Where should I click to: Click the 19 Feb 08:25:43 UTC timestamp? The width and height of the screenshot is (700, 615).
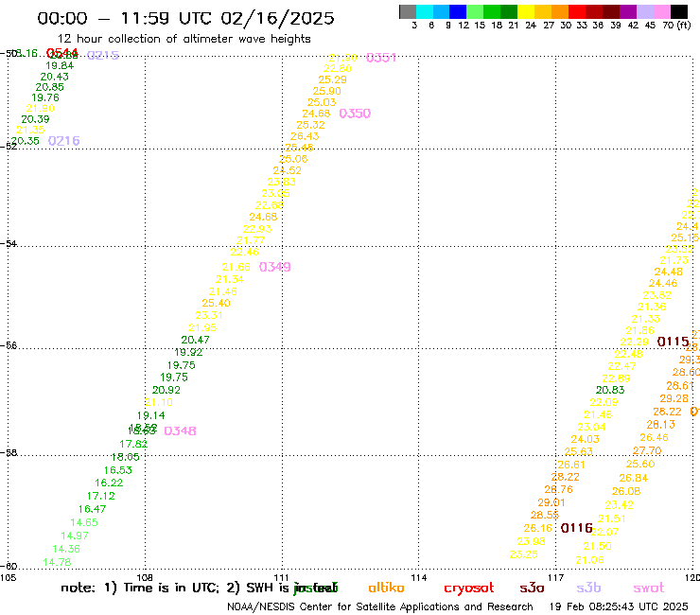click(619, 607)
